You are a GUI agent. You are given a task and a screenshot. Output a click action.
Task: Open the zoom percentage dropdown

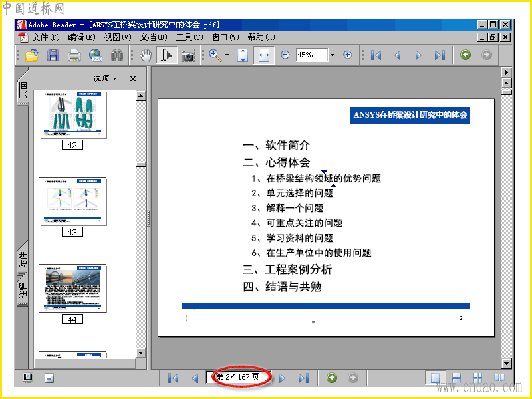[332, 55]
